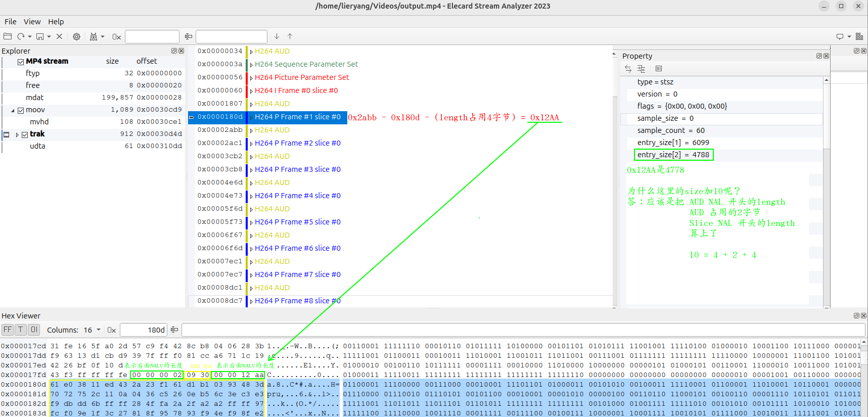Select H264 AUD at offset 0x00000034
The height and width of the screenshot is (417, 868).
(x=272, y=51)
